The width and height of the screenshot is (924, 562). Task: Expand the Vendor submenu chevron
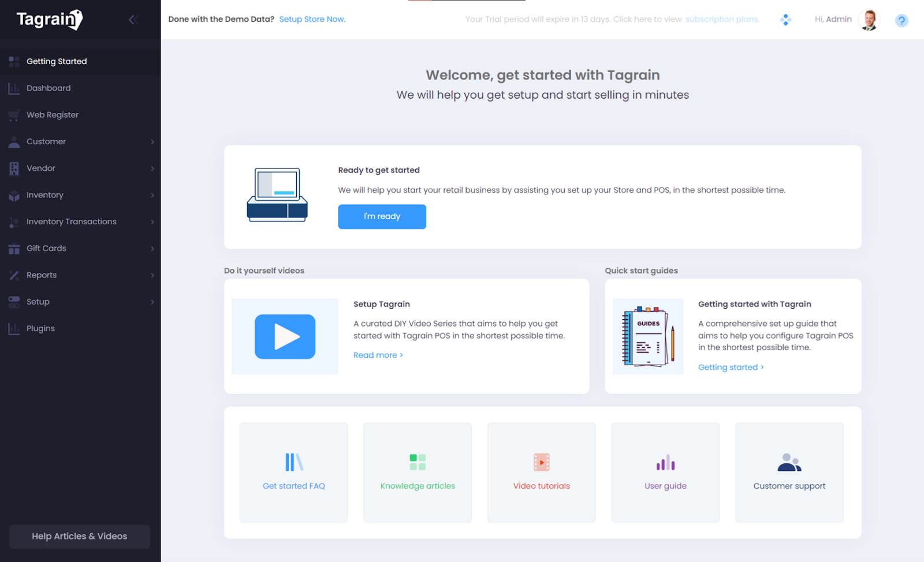152,168
